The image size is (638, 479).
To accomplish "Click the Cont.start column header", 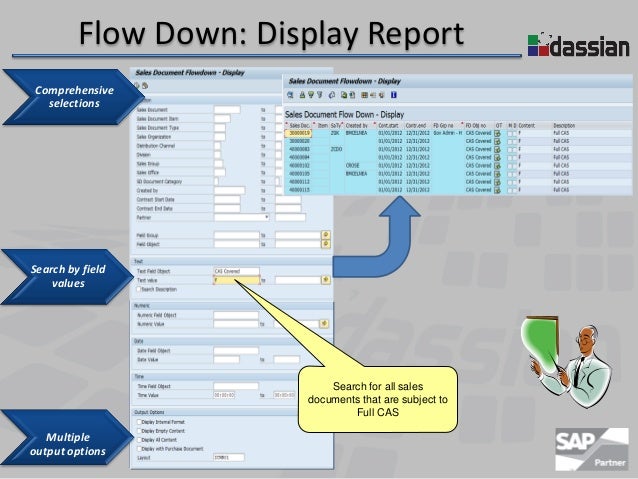I will [x=389, y=125].
